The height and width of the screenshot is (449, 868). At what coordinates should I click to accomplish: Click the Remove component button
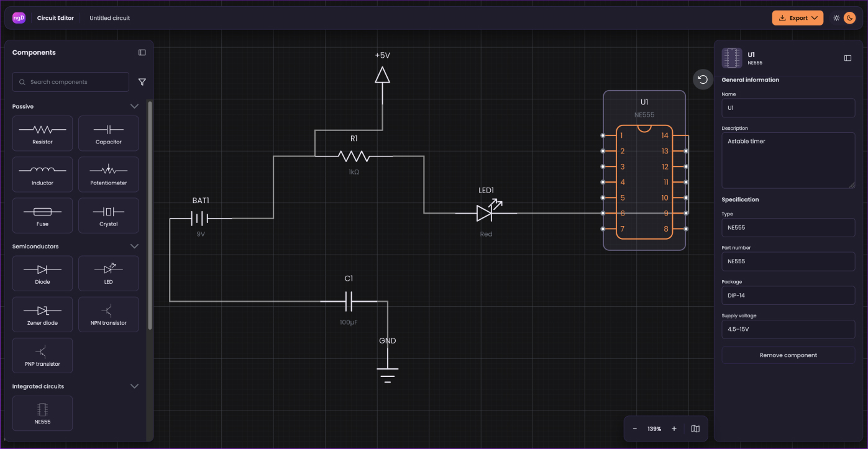(x=788, y=355)
